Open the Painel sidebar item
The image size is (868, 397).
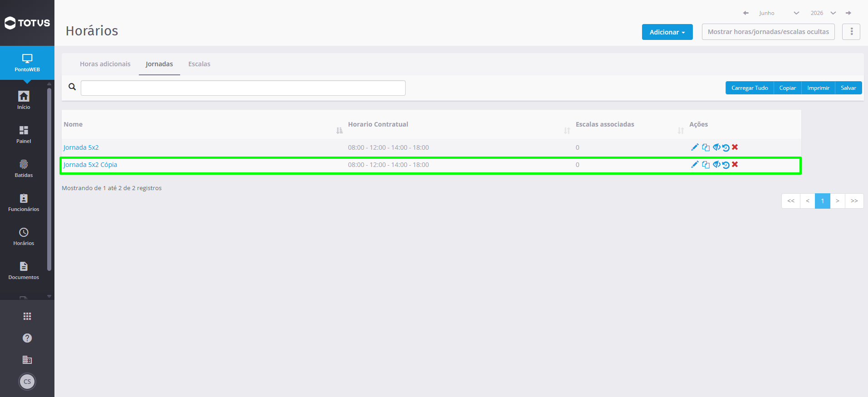(x=24, y=135)
